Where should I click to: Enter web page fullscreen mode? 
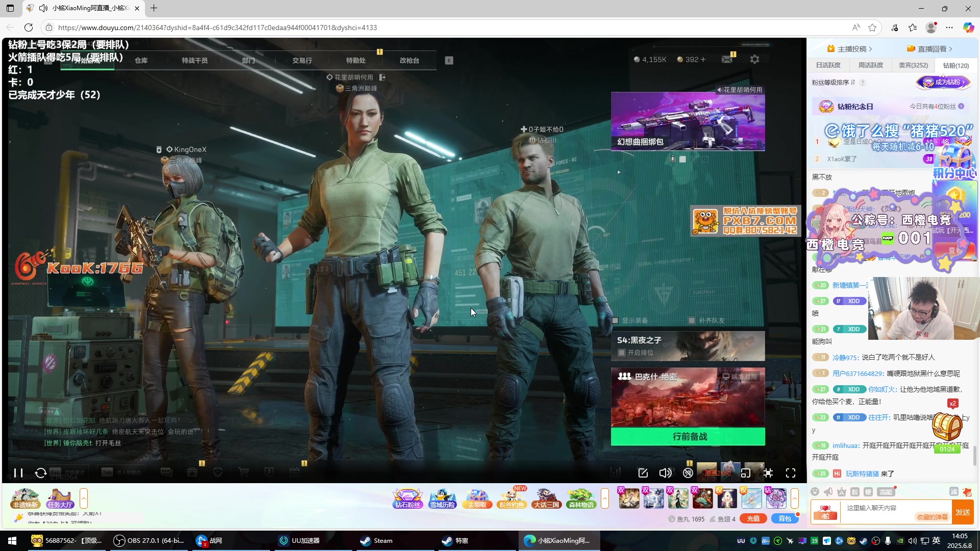pyautogui.click(x=768, y=473)
